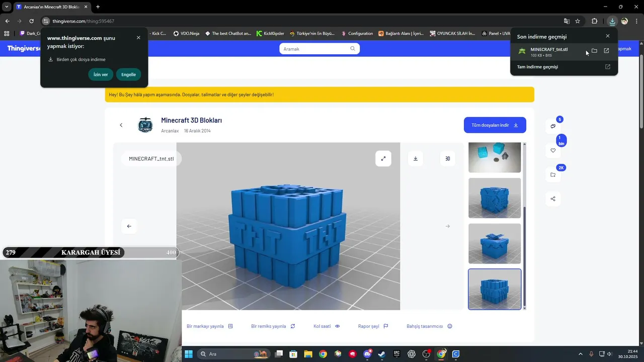This screenshot has width=644, height=362.
Task: Toggle the 3D view button
Action: coord(448,158)
